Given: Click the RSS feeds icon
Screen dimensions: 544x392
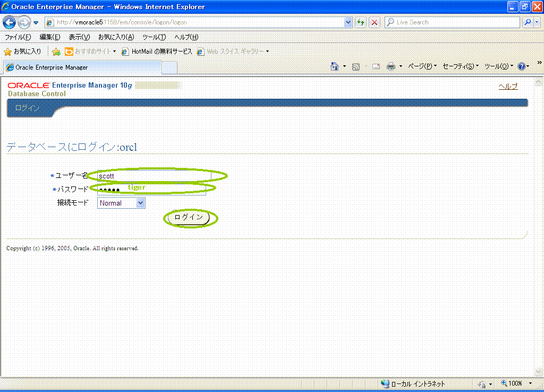Looking at the screenshot, I should click(355, 66).
